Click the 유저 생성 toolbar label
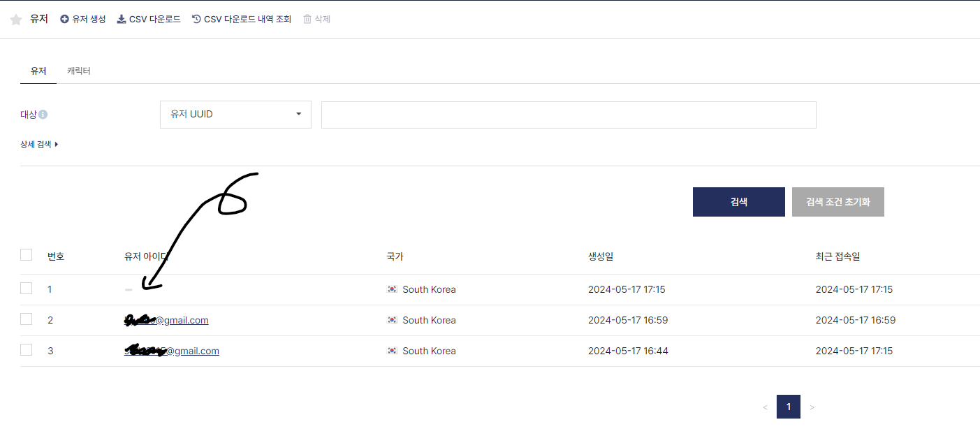 pos(89,20)
